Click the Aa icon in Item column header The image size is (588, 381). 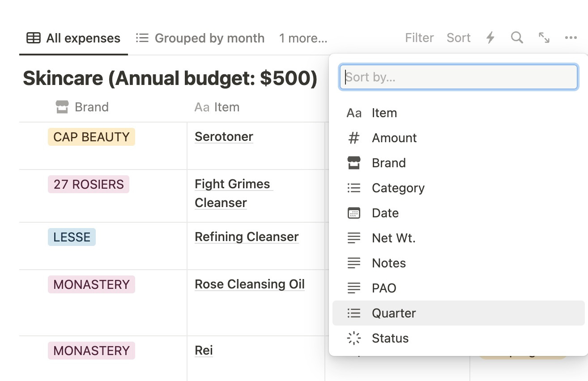pyautogui.click(x=202, y=107)
